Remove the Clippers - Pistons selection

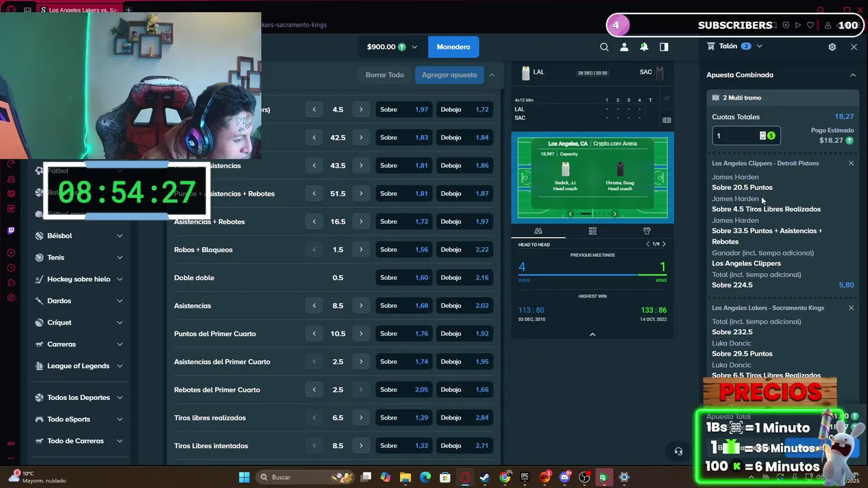click(851, 163)
